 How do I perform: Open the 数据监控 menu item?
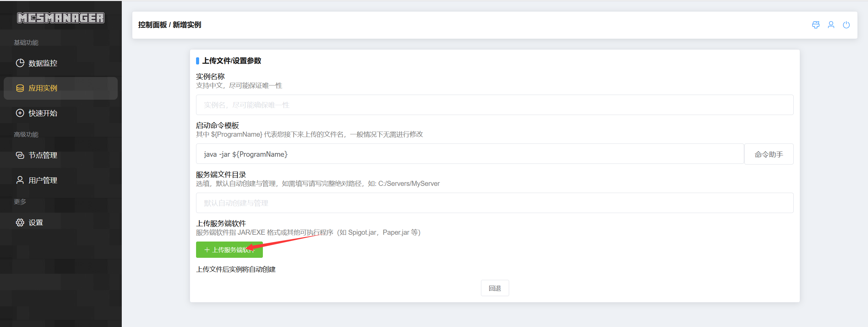43,63
